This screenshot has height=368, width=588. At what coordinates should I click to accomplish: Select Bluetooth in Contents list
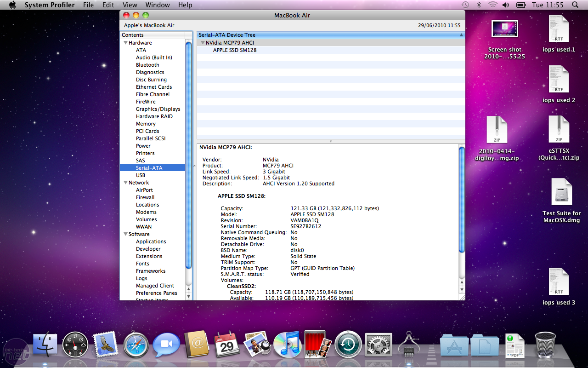click(147, 65)
